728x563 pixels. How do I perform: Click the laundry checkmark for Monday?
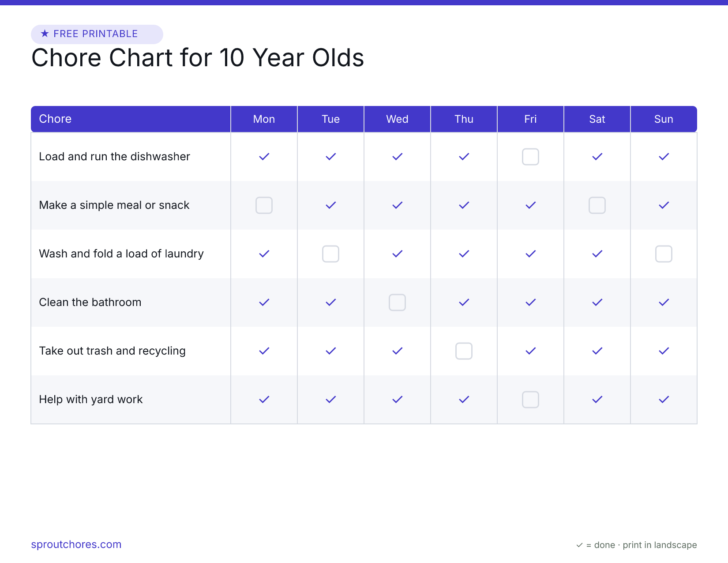click(x=264, y=254)
